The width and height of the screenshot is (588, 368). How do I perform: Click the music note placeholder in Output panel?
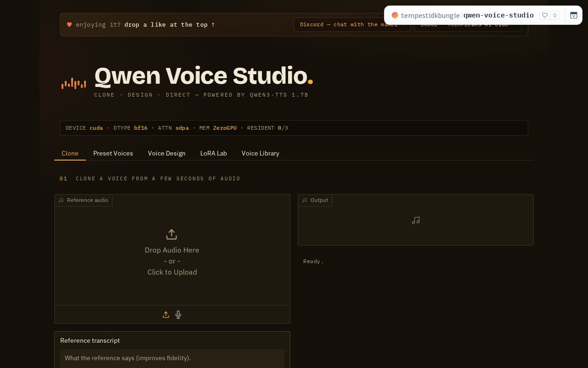click(x=416, y=220)
